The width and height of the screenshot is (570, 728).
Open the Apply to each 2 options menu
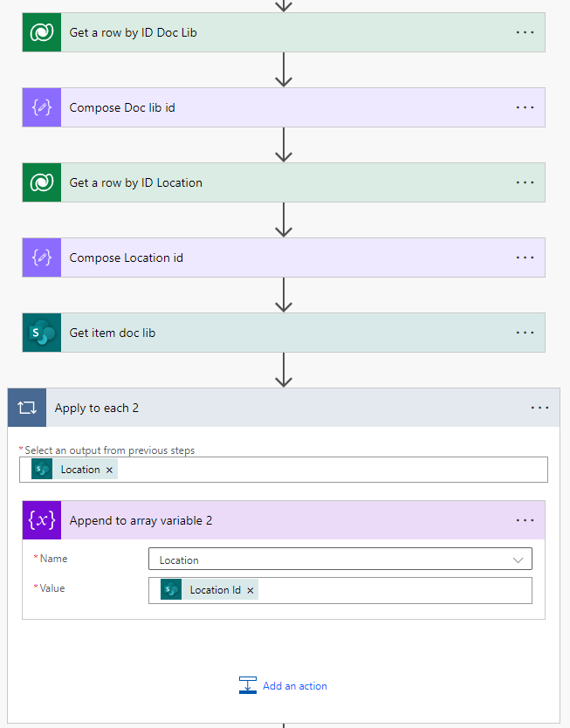pos(539,408)
